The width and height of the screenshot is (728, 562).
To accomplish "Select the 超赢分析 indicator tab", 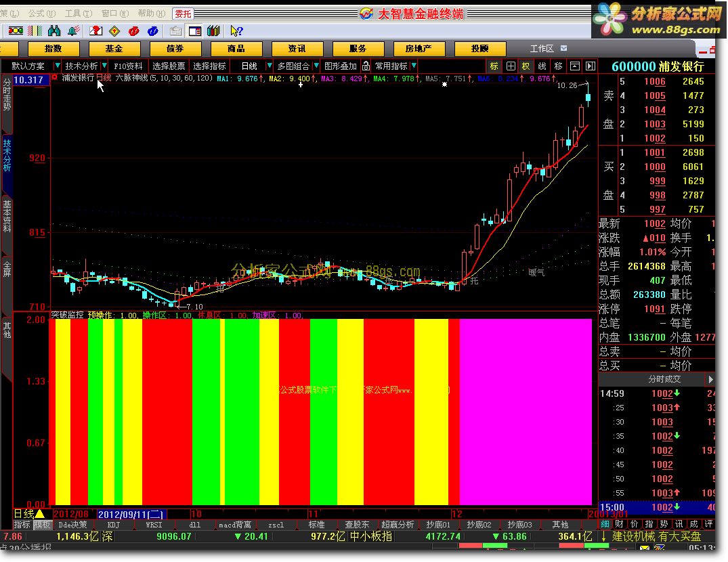I will pos(398,525).
